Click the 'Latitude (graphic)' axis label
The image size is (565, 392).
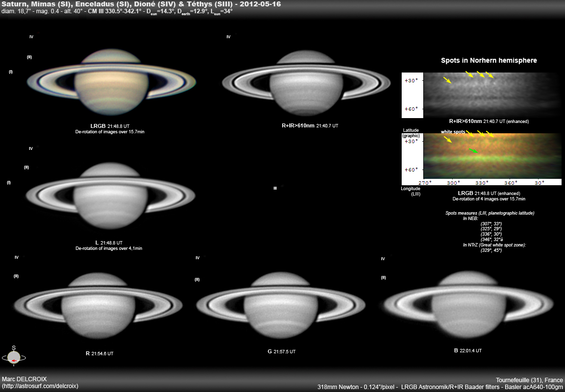click(411, 133)
